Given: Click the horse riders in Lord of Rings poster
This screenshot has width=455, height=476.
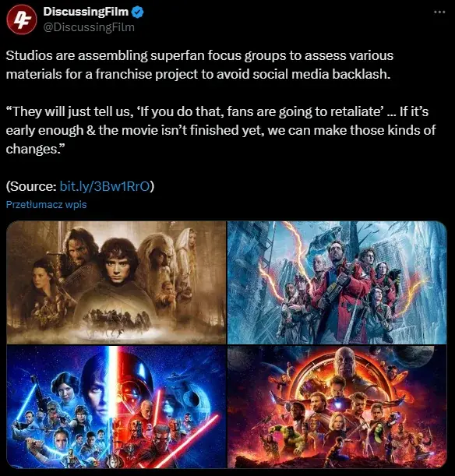Looking at the screenshot, I should tap(117, 322).
